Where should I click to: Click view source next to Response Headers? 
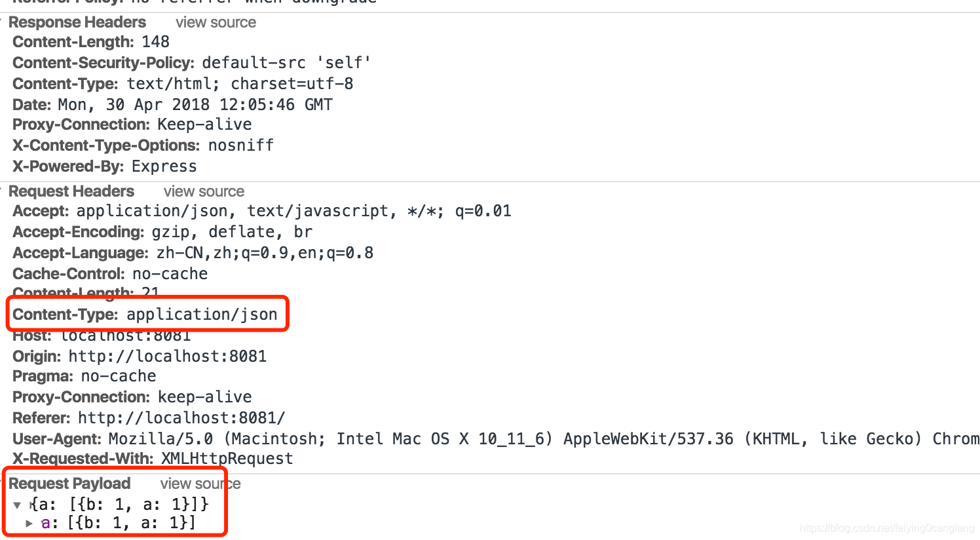(x=216, y=22)
